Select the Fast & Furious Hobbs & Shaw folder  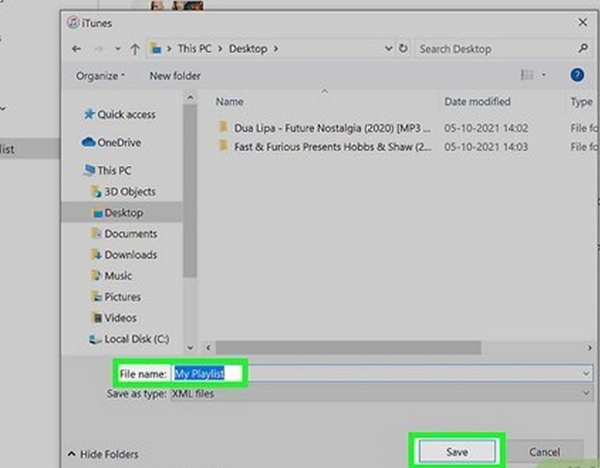[324, 147]
